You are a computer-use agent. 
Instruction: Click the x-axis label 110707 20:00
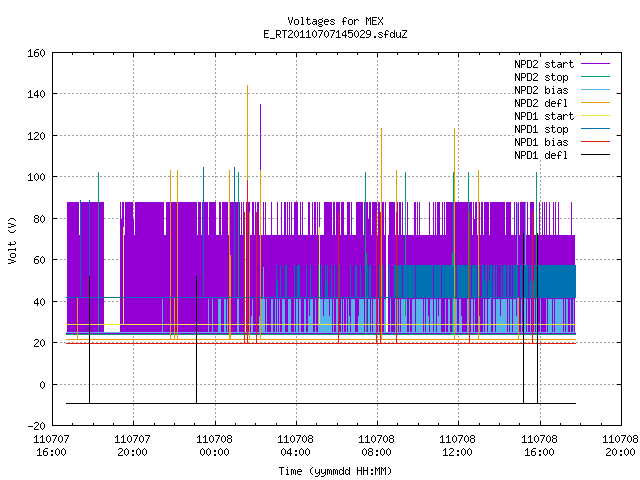point(133,446)
